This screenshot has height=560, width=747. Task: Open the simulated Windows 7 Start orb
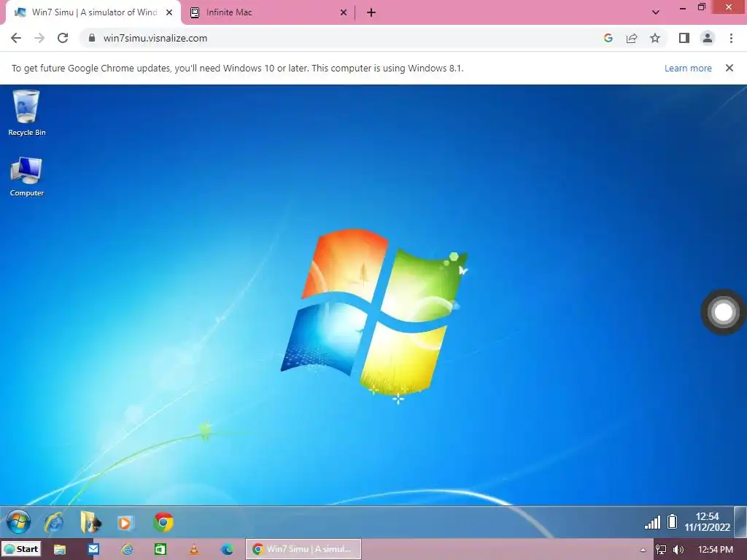point(18,522)
